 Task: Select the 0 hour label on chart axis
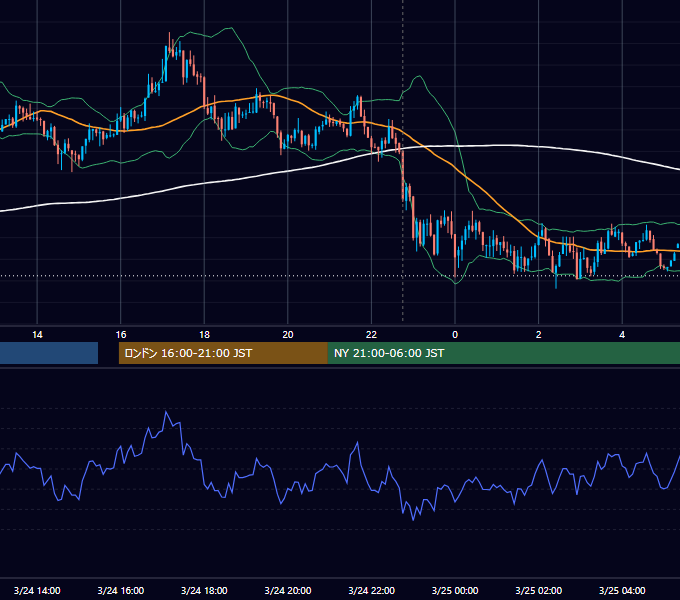point(455,335)
